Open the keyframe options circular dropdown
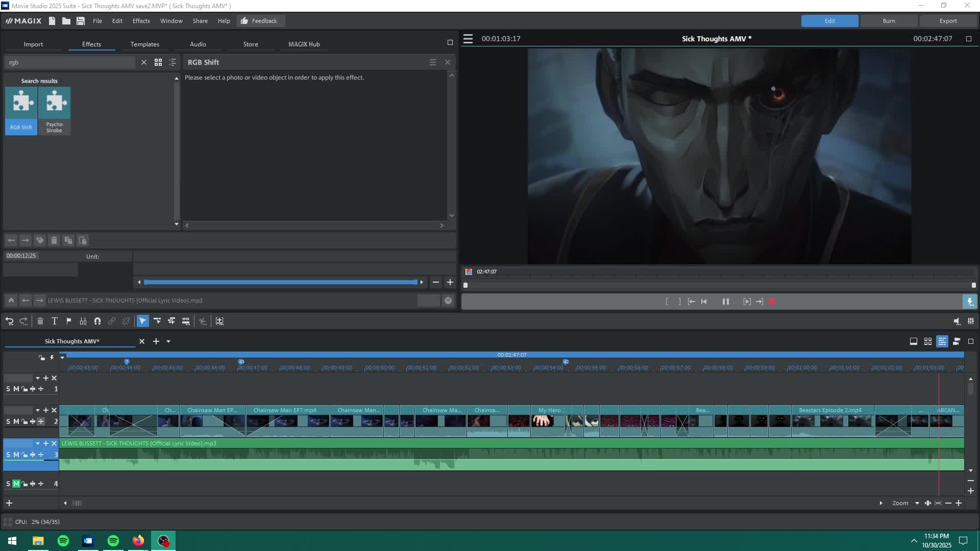 coord(448,300)
